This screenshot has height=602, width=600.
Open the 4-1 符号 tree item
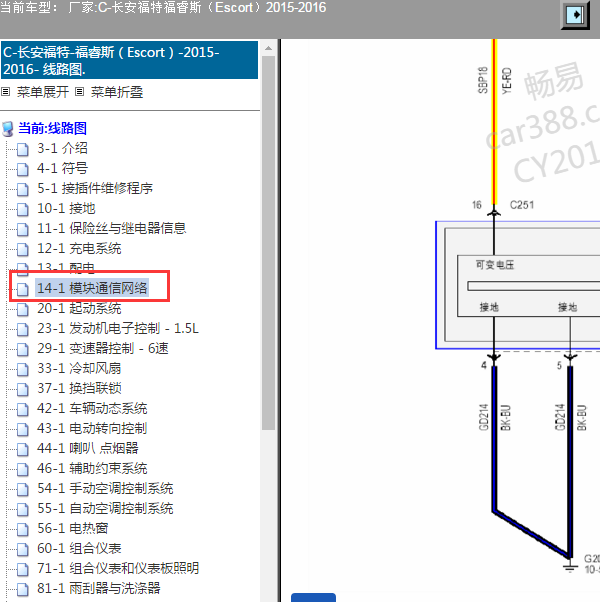tap(62, 168)
